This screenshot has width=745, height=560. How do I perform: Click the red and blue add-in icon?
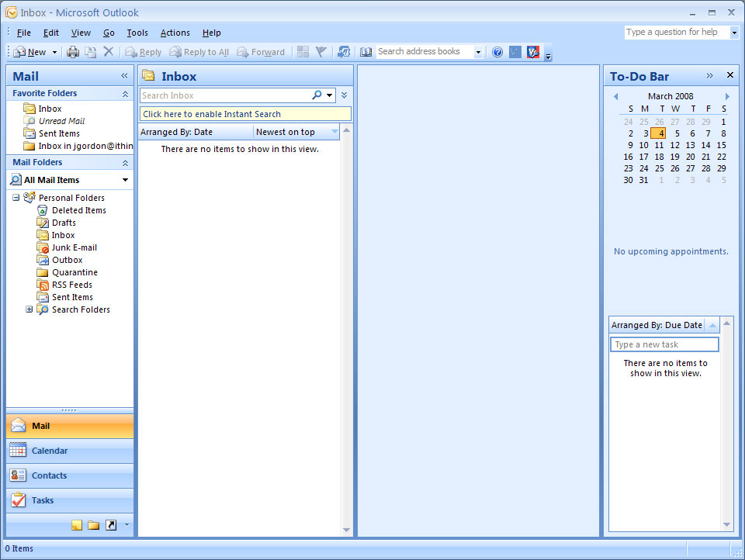pos(532,52)
